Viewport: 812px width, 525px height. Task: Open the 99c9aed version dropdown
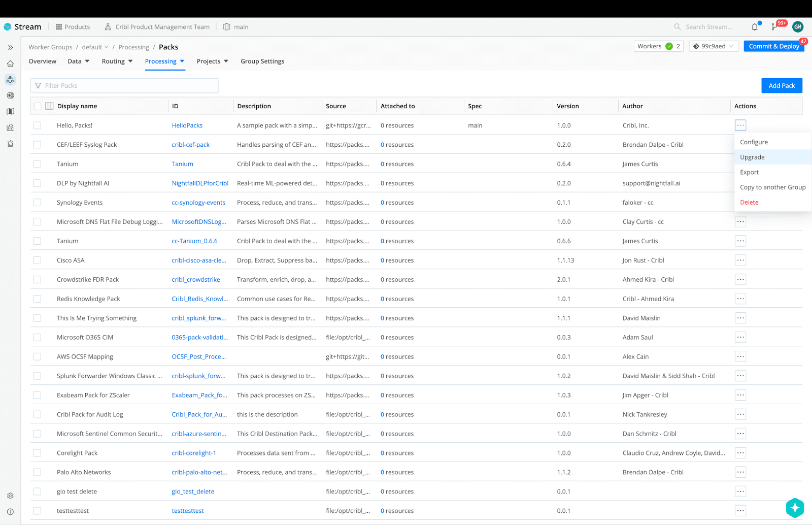click(714, 46)
